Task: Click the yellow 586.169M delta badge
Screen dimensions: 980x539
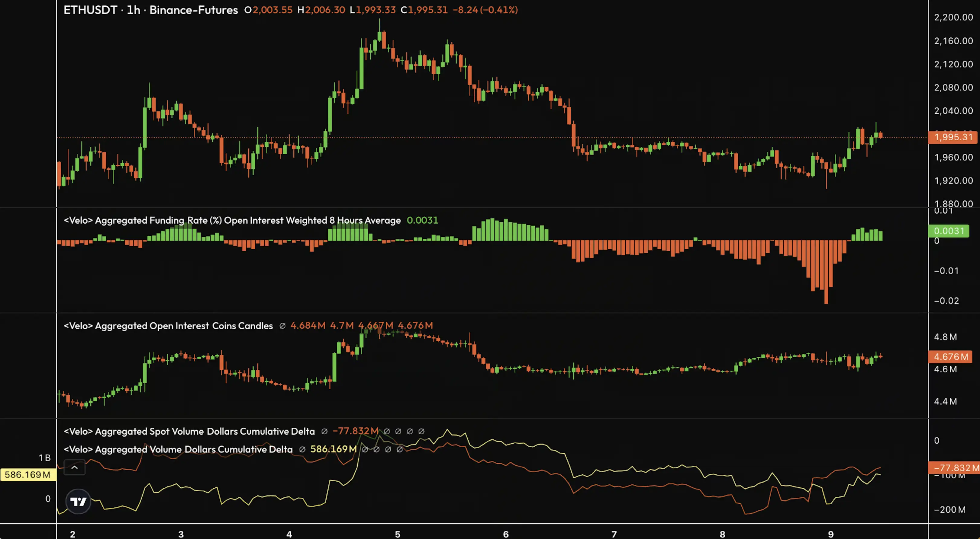Action: 28,474
